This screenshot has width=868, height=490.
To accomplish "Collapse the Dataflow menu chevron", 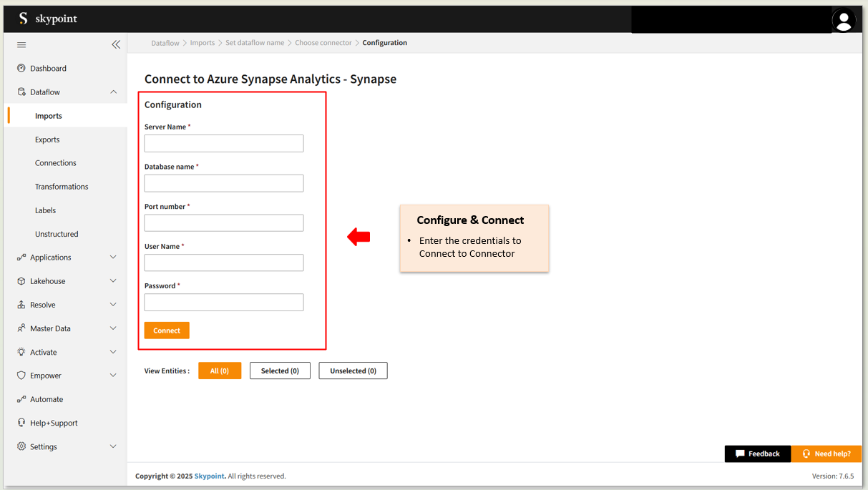I will pos(113,92).
